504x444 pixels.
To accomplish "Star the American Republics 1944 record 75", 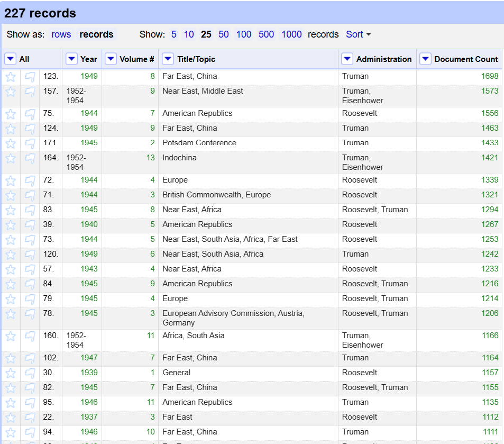I will pyautogui.click(x=11, y=114).
